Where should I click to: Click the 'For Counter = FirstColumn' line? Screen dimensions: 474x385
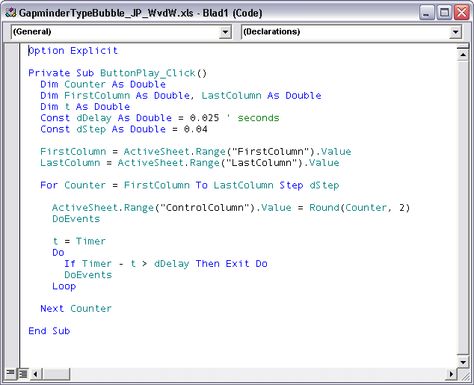tap(115, 185)
